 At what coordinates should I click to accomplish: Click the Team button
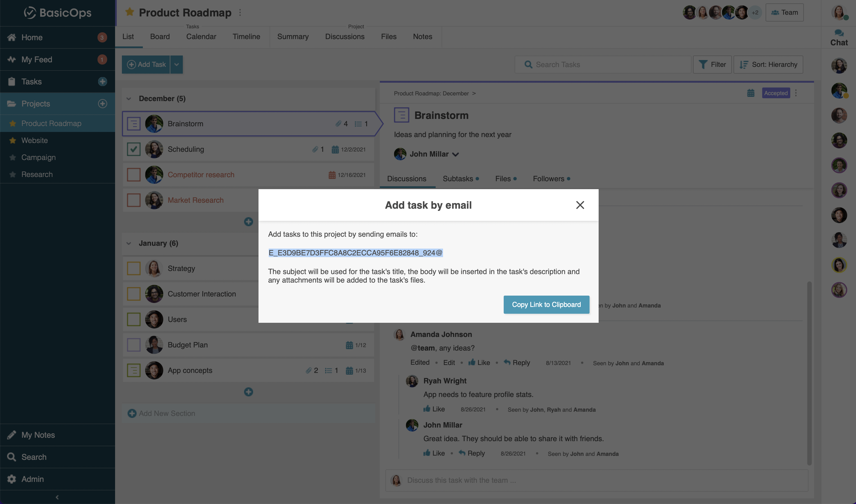[x=784, y=12]
